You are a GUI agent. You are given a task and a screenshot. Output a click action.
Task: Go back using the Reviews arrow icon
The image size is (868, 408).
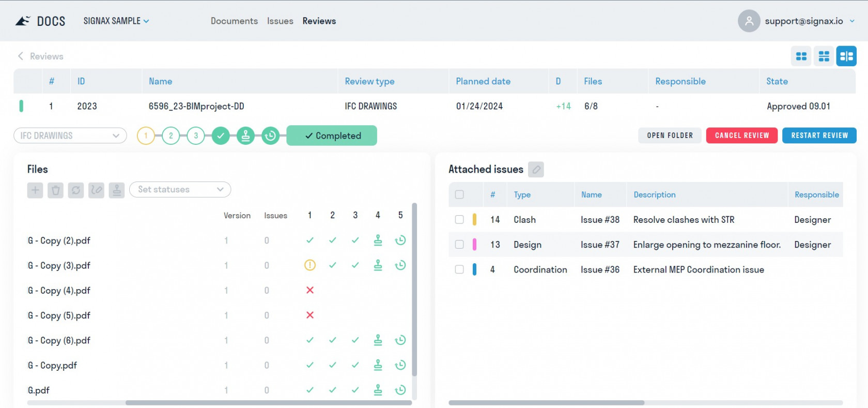[21, 56]
